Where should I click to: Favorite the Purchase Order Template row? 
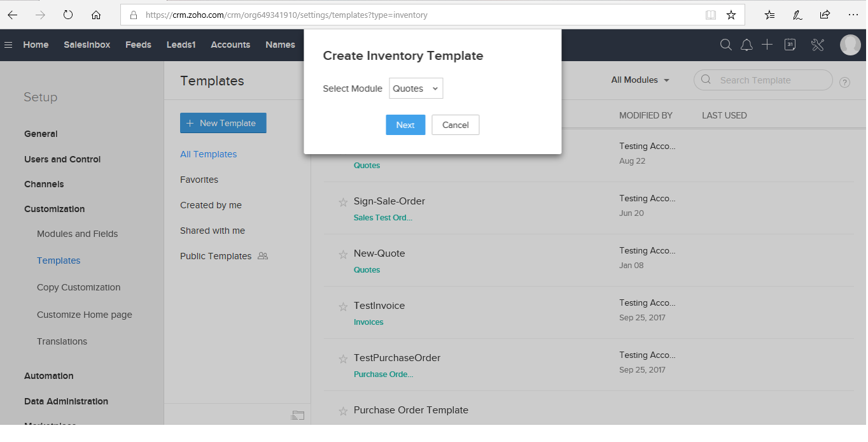point(343,411)
